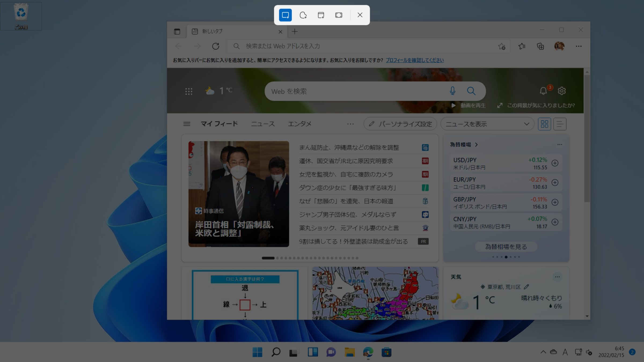The height and width of the screenshot is (362, 644).
Task: Open the ニュースを表示 dropdown
Action: [487, 124]
